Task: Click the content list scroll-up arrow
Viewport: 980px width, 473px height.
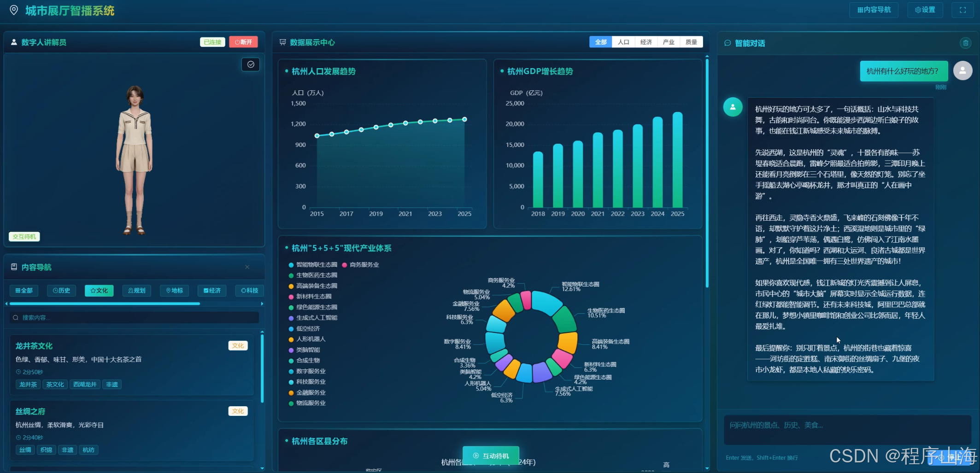Action: pos(262,332)
